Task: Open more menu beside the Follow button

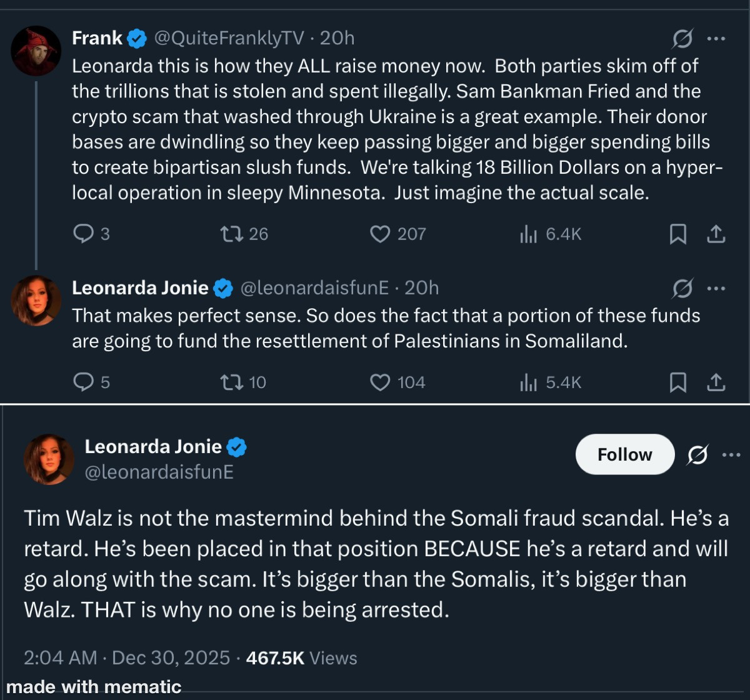Action: (x=731, y=455)
